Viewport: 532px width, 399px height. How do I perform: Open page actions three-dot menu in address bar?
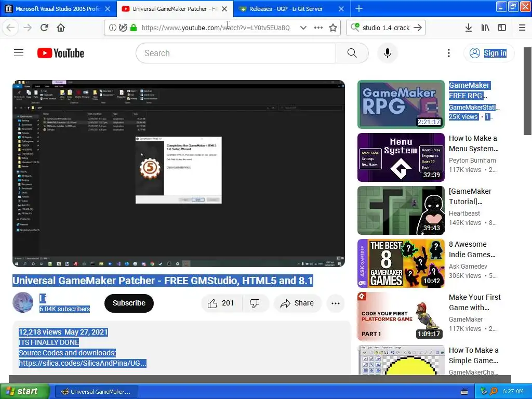click(x=318, y=28)
